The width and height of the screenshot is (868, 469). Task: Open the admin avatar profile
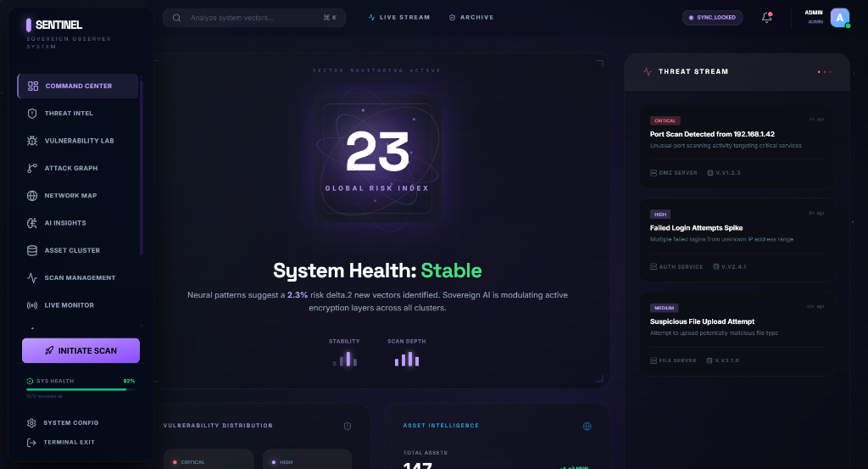pos(840,18)
